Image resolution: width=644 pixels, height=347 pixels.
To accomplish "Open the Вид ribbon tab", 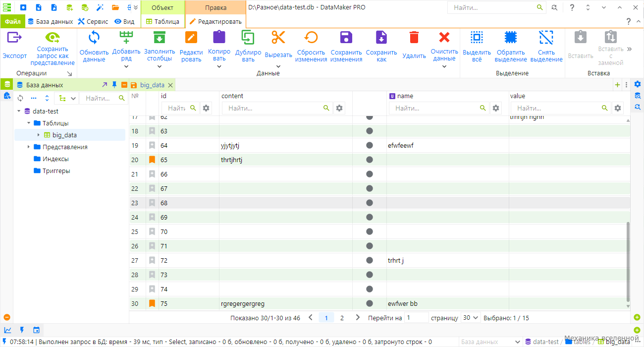I will (x=124, y=21).
